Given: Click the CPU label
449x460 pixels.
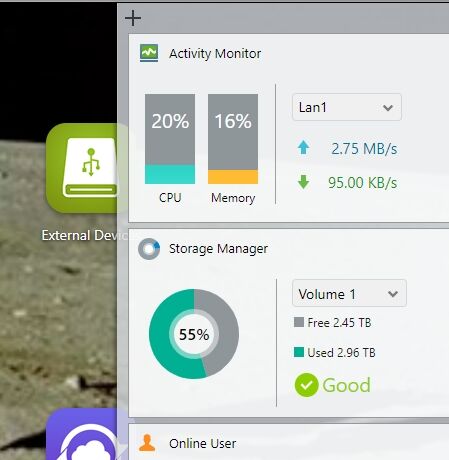Looking at the screenshot, I should (x=170, y=198).
